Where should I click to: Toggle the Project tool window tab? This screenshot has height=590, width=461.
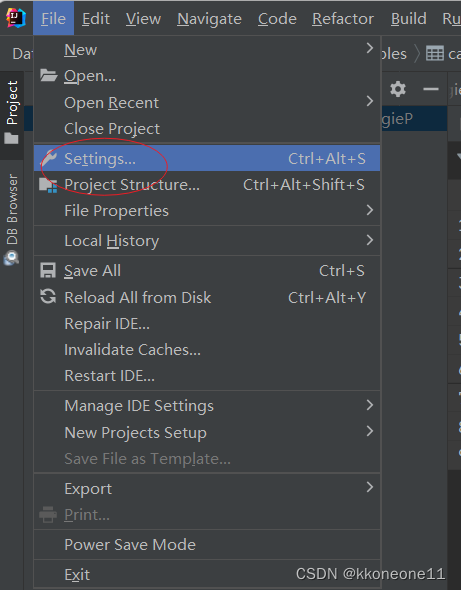tap(12, 113)
